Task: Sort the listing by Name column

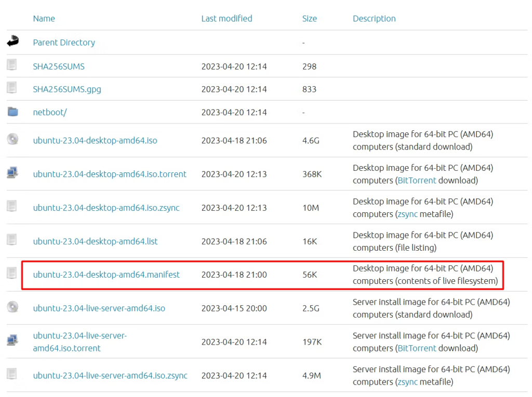Action: [x=44, y=19]
